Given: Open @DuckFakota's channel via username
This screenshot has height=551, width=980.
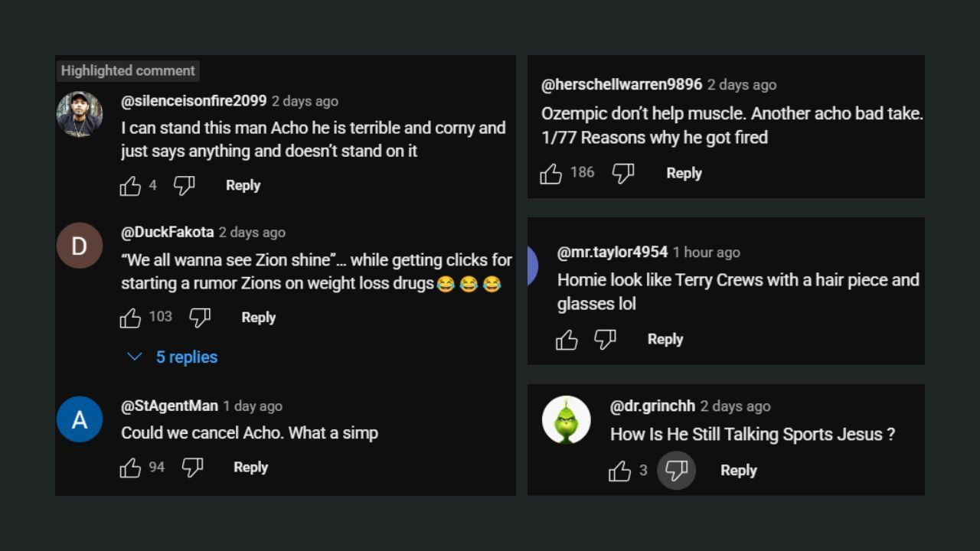Looking at the screenshot, I should click(167, 232).
